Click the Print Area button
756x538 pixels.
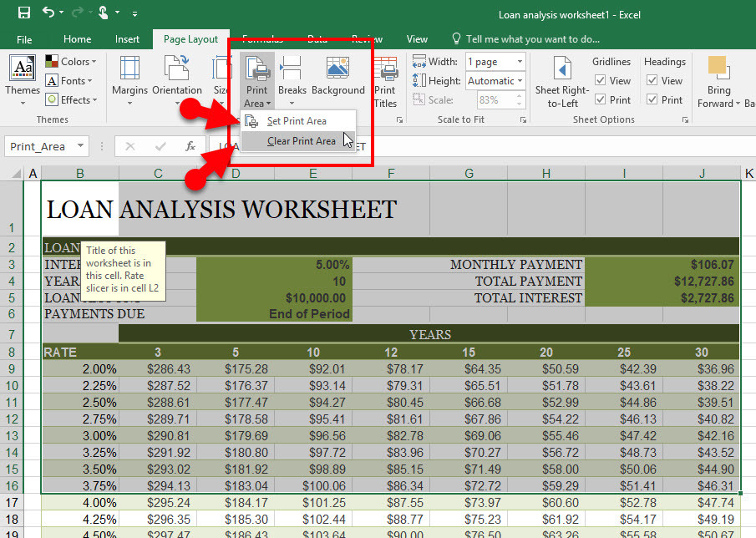[257, 81]
